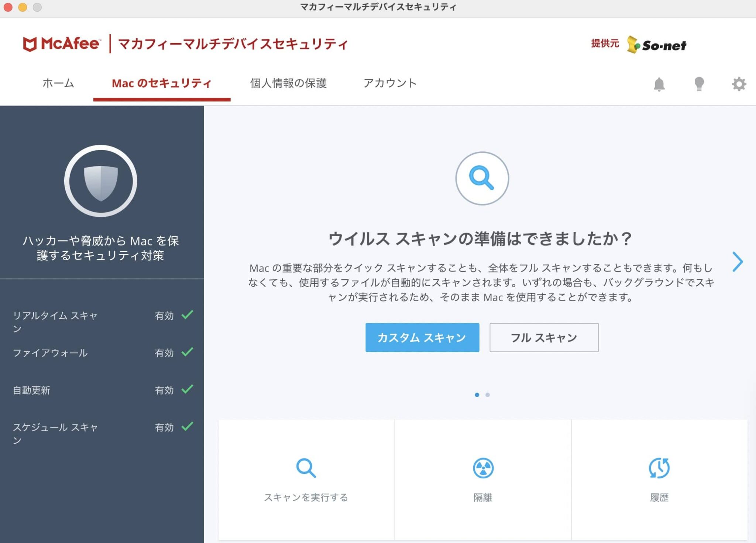Select the first carousel page dot
The image size is (756, 543).
(477, 395)
